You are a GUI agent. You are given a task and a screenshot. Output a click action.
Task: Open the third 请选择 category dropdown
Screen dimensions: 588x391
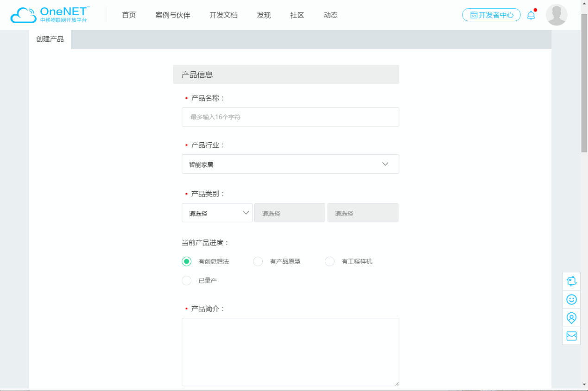(363, 212)
